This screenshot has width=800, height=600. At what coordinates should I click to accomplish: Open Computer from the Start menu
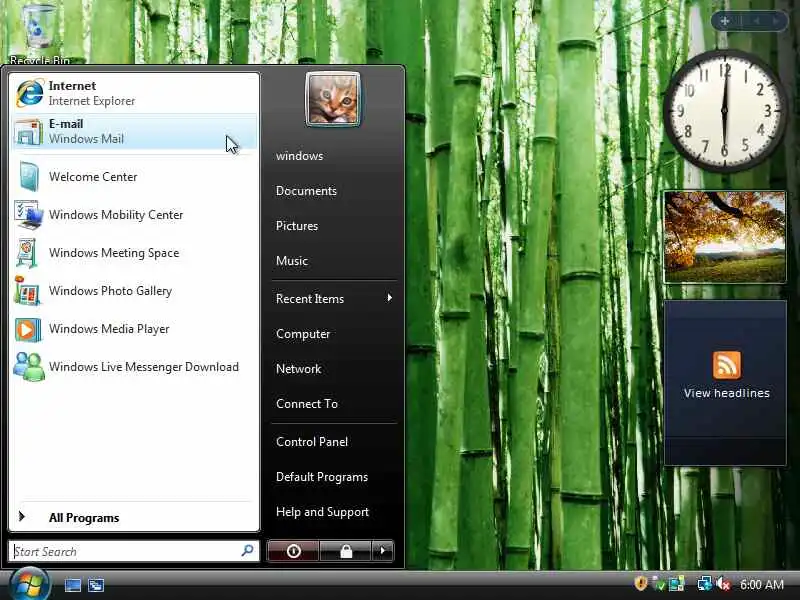(x=303, y=334)
